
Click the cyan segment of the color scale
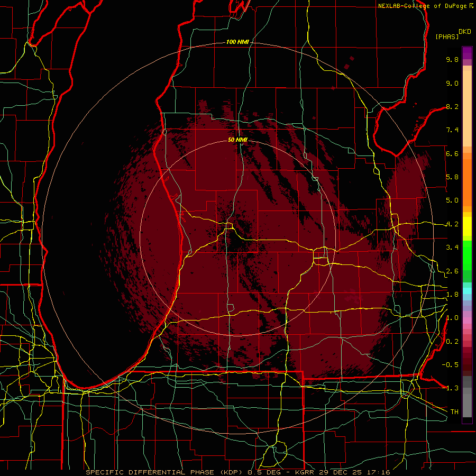point(467,291)
